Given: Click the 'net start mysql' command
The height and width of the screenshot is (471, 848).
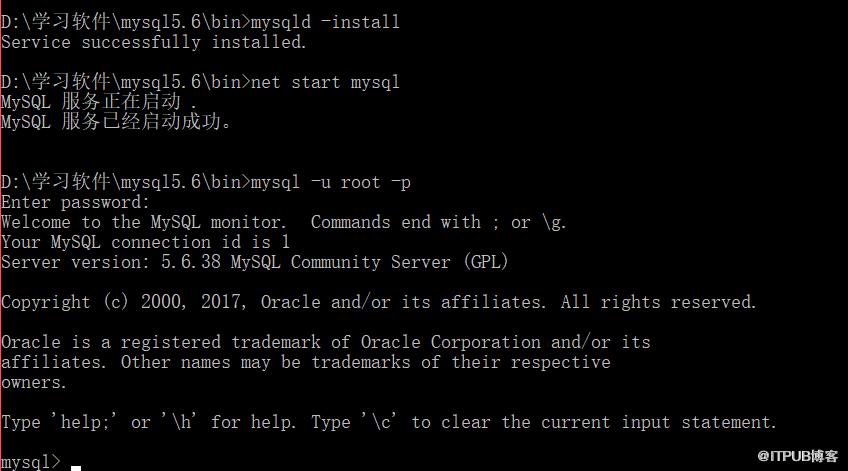Looking at the screenshot, I should (325, 82).
